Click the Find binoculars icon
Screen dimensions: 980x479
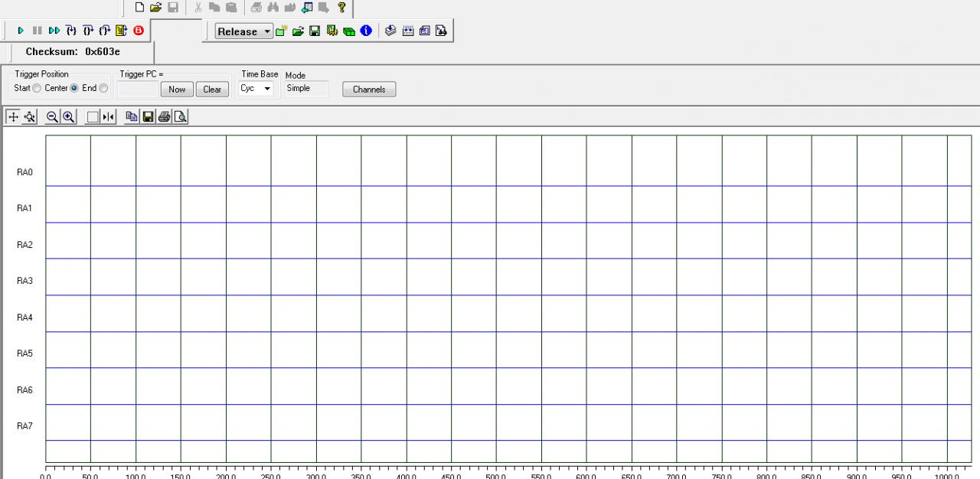[273, 8]
